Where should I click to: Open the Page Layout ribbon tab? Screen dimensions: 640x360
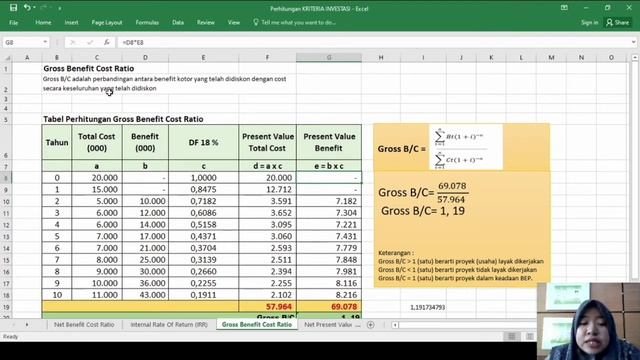[x=107, y=22]
